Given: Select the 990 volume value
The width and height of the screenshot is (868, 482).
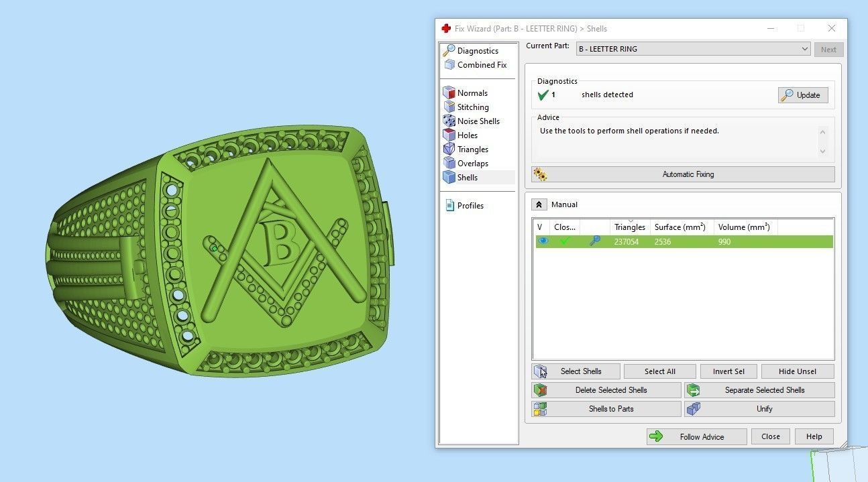Looking at the screenshot, I should pyautogui.click(x=724, y=242).
